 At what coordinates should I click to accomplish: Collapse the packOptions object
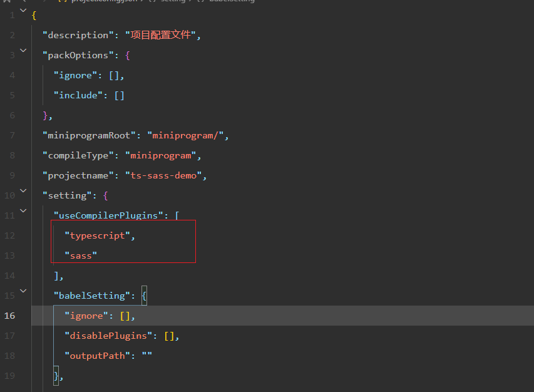click(x=23, y=50)
